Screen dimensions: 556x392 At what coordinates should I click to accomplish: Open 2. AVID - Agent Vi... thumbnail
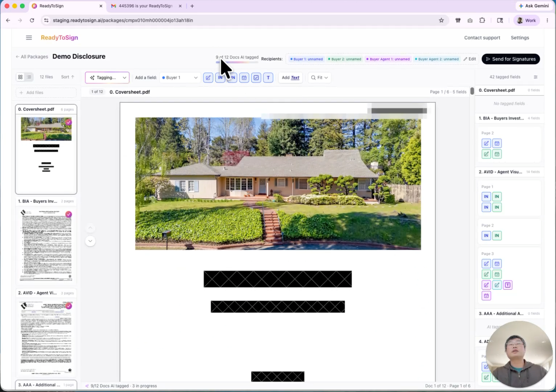[x=46, y=332]
